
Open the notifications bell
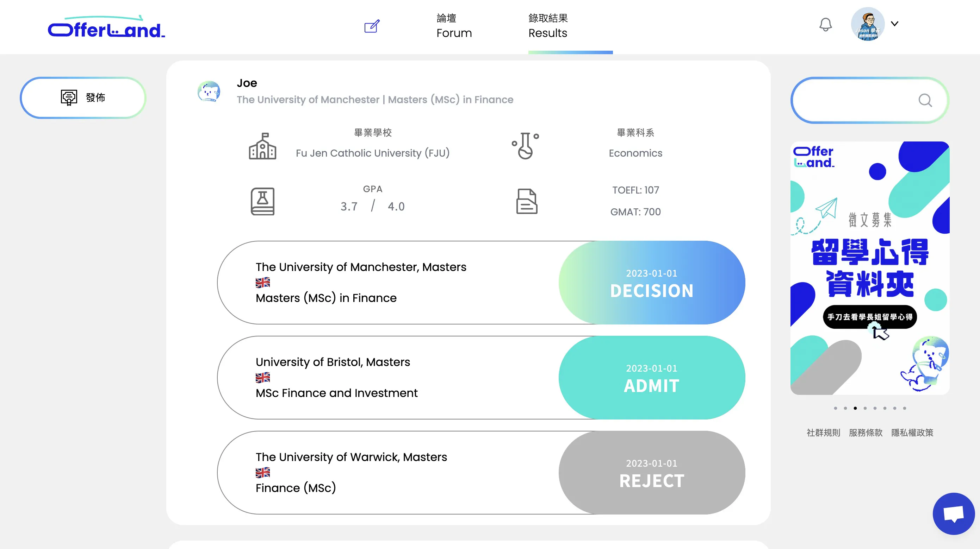825,25
